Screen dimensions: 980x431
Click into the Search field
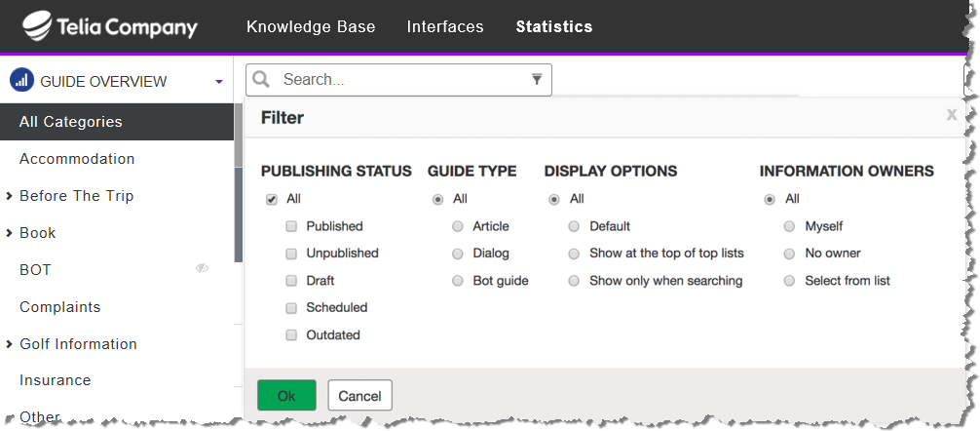click(x=398, y=79)
